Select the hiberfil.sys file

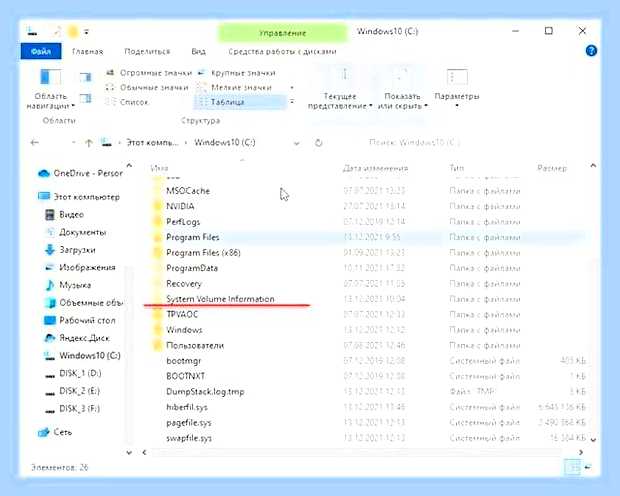[187, 407]
